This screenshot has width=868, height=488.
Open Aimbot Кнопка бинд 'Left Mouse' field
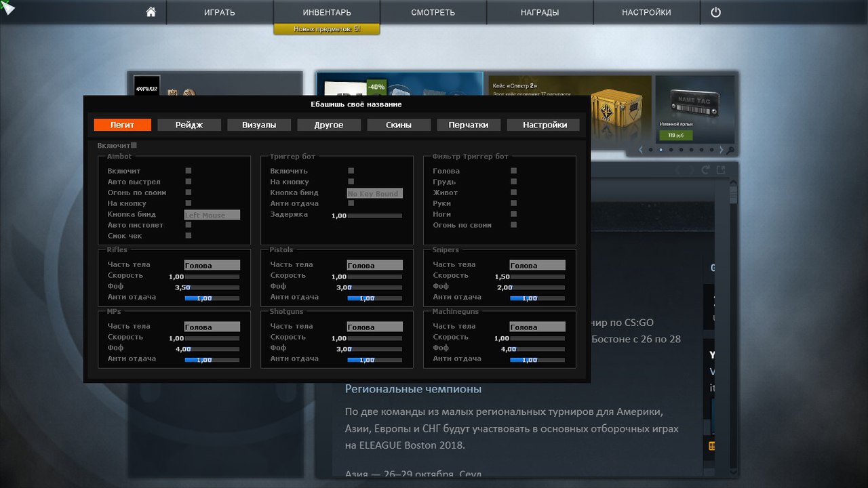pyautogui.click(x=212, y=215)
